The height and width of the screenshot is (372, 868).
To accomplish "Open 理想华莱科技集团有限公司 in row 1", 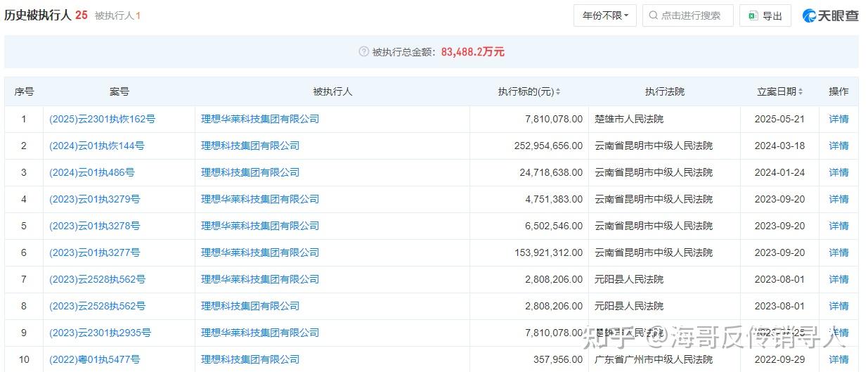I will [260, 119].
